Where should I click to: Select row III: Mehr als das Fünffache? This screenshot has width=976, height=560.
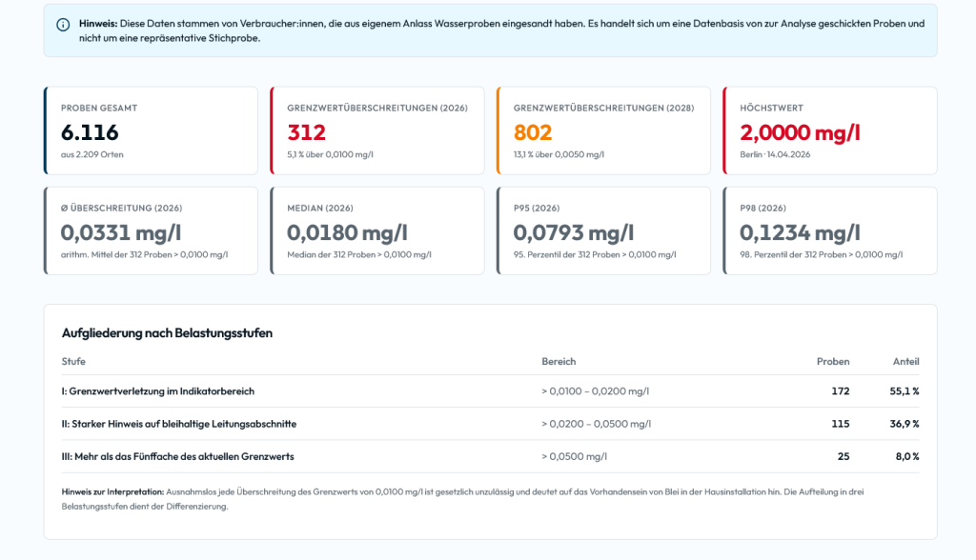point(490,456)
